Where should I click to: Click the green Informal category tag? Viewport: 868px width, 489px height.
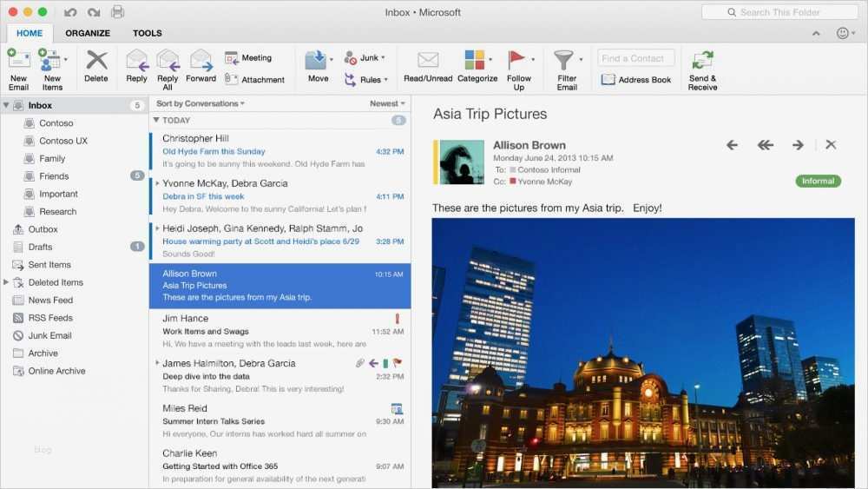(819, 181)
